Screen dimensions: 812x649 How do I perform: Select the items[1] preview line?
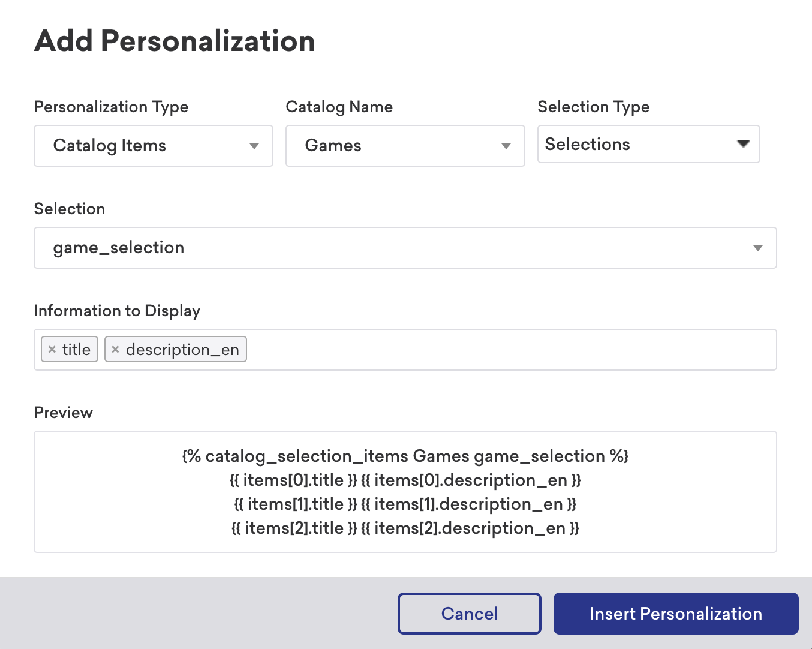click(x=405, y=504)
